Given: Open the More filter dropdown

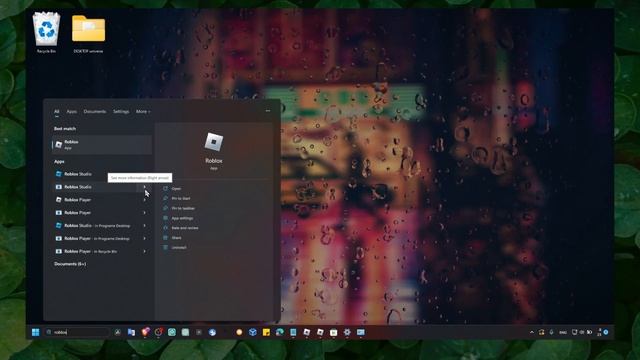Looking at the screenshot, I should [x=143, y=111].
